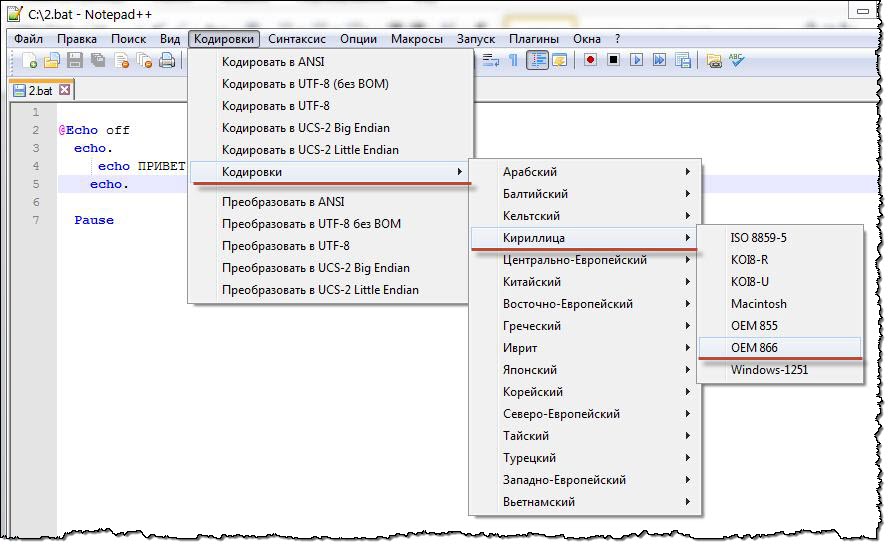
Task: Close the 2.bat tab
Action: pos(65,90)
